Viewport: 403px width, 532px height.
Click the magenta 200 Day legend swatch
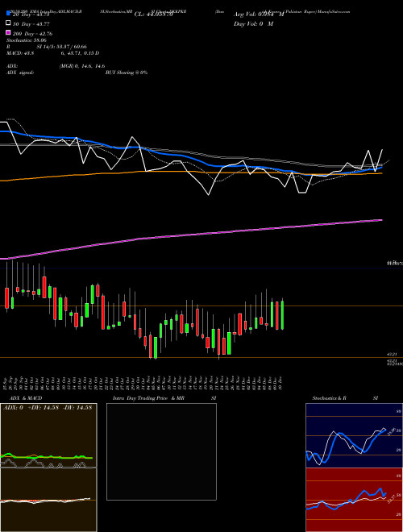point(8,32)
